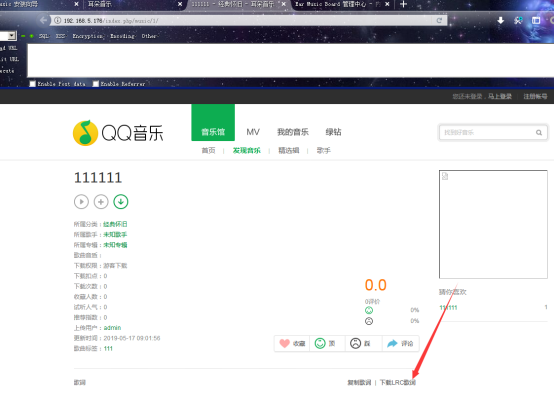Open the browser downloads arrow icon
554x398 pixels.
pyautogui.click(x=501, y=21)
